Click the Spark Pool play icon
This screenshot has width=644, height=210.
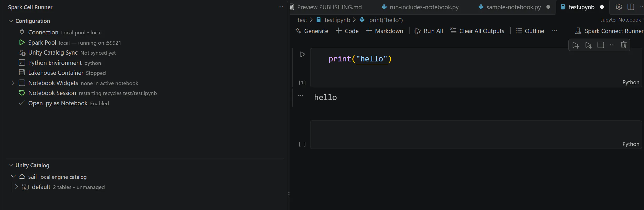pos(22,42)
